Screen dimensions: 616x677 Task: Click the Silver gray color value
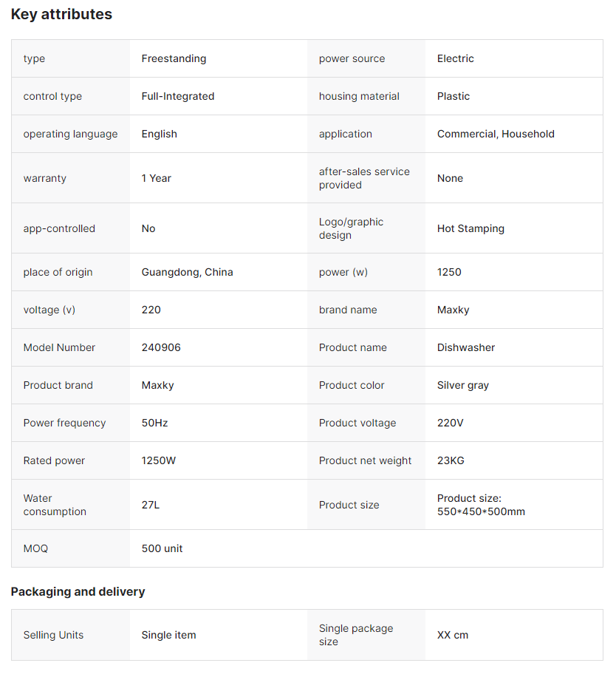click(462, 385)
